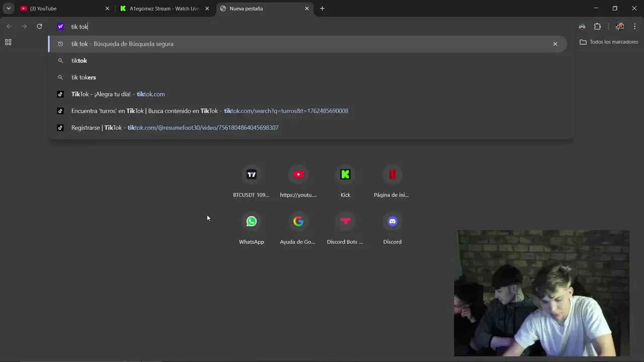
Task: Click TikTok favicon beside 'Registrarse'
Action: coord(60,128)
